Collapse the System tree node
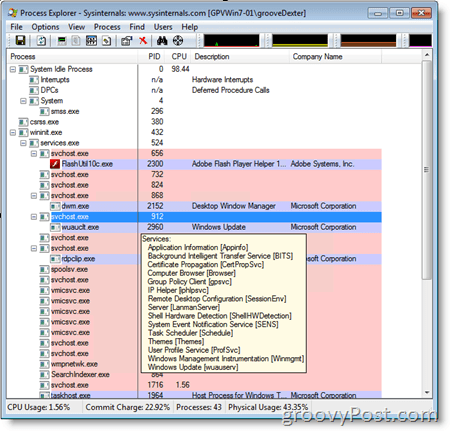The height and width of the screenshot is (431, 450). click(23, 101)
